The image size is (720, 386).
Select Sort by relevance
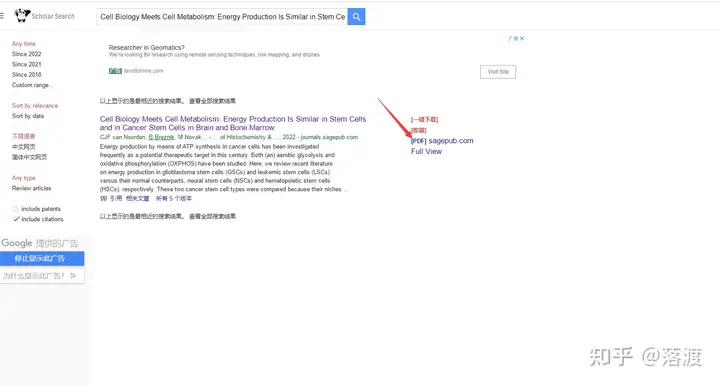[x=35, y=106]
